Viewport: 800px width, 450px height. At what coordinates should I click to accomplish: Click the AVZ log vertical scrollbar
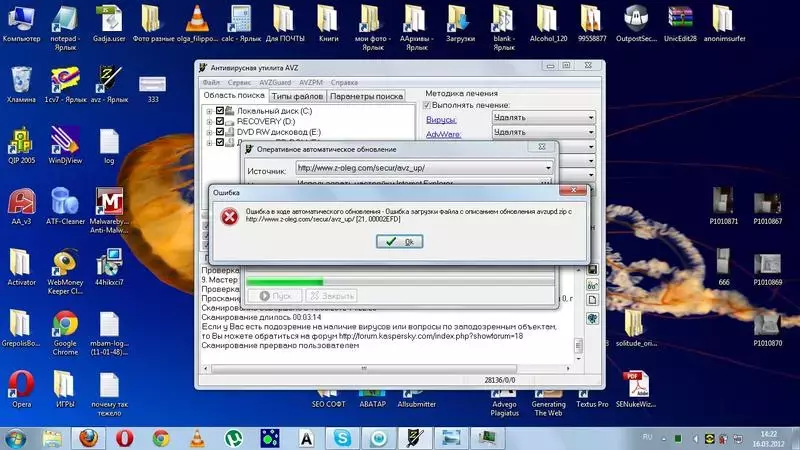578,346
